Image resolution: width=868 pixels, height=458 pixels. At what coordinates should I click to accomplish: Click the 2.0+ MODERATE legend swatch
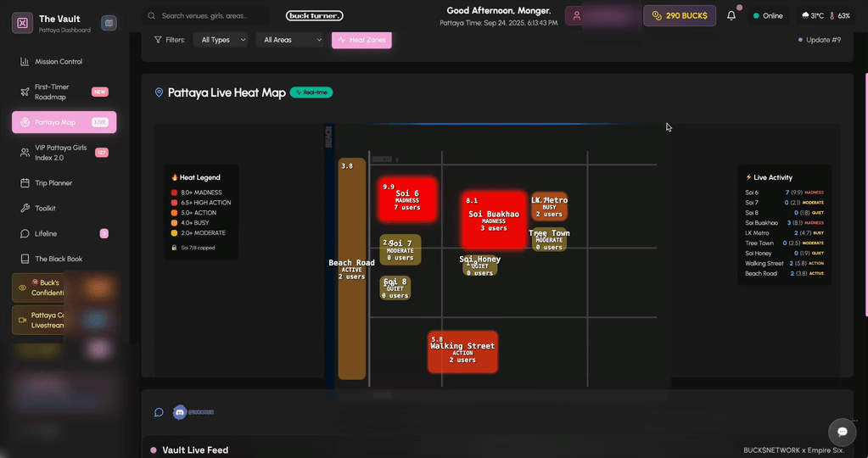(175, 233)
